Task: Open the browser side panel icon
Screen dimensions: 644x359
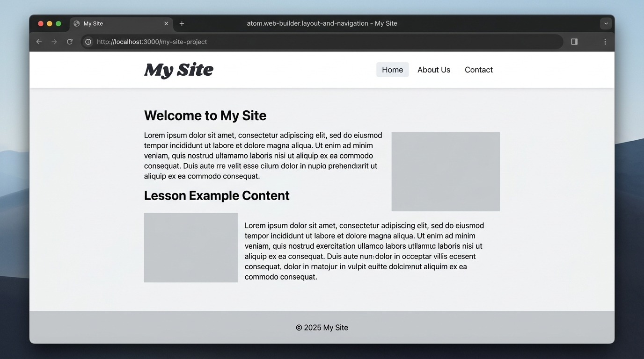Action: pos(574,42)
